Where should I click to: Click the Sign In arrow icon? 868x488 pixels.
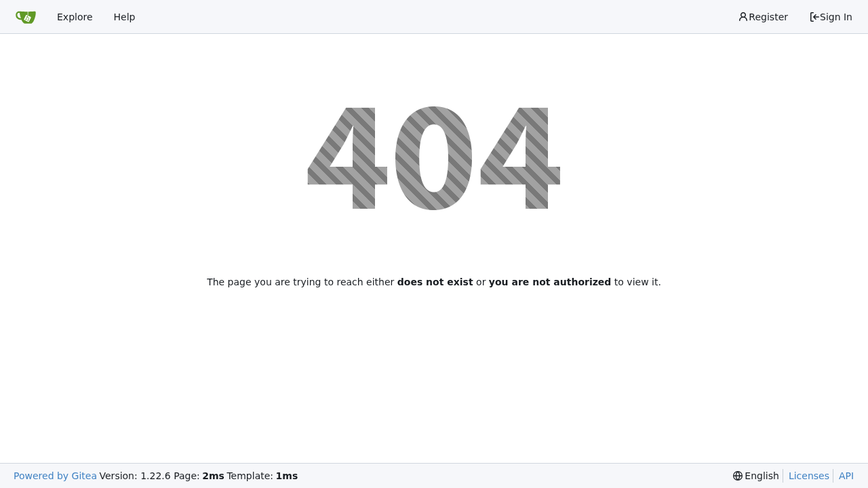click(814, 17)
